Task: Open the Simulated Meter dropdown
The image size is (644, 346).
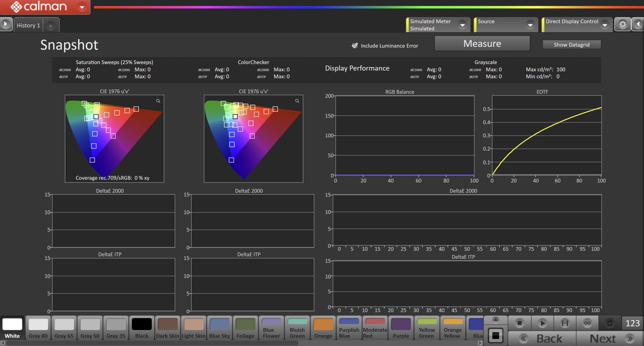Action: tap(462, 25)
